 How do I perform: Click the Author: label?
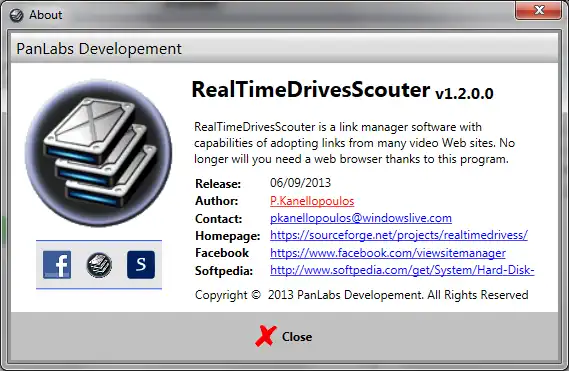tap(217, 201)
